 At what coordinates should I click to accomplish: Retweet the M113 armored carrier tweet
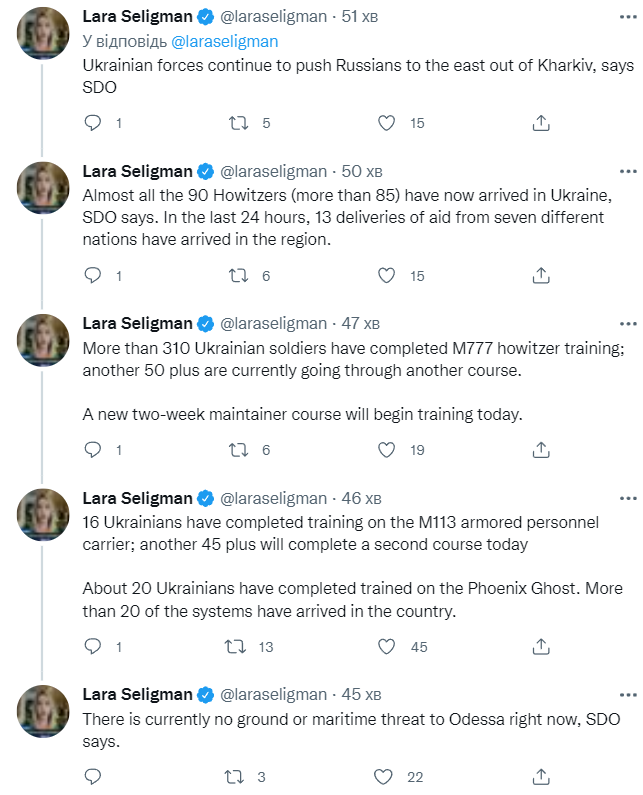(x=240, y=646)
